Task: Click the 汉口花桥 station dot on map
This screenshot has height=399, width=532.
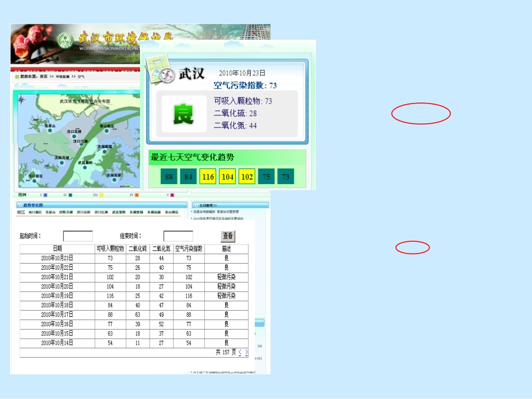Action: [74, 137]
